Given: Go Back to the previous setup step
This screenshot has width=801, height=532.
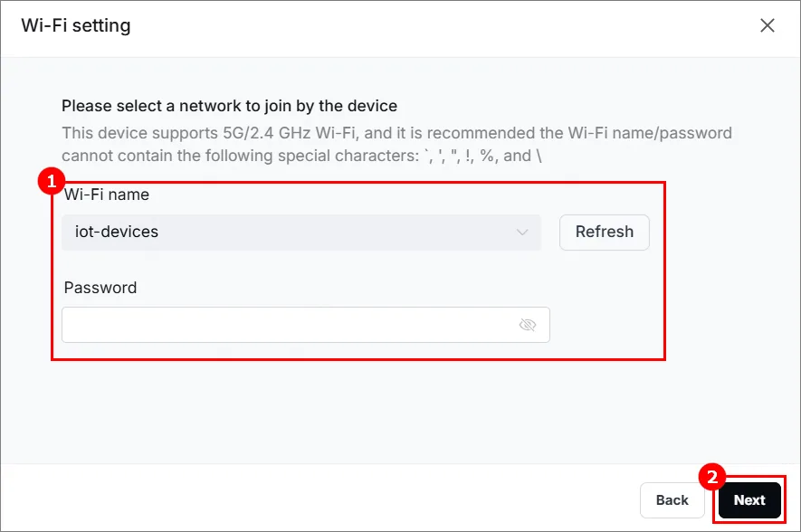Looking at the screenshot, I should 672,500.
